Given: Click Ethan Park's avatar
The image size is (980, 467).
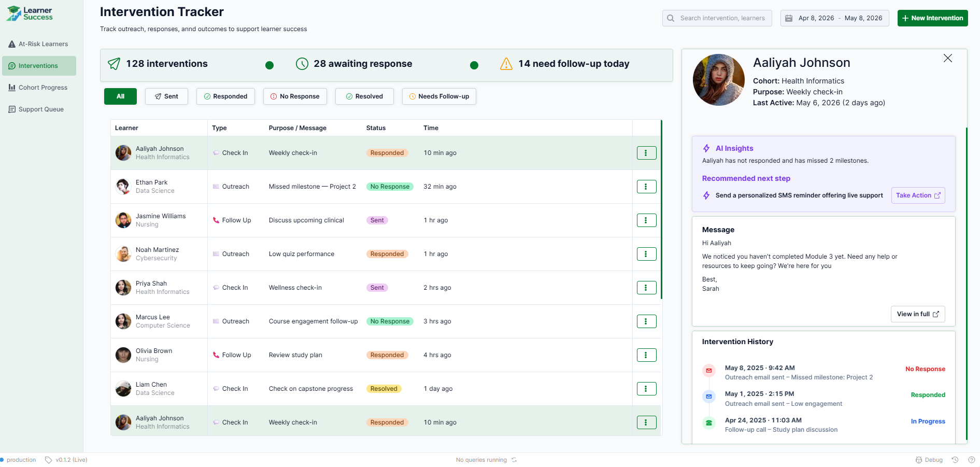Looking at the screenshot, I should [x=123, y=187].
